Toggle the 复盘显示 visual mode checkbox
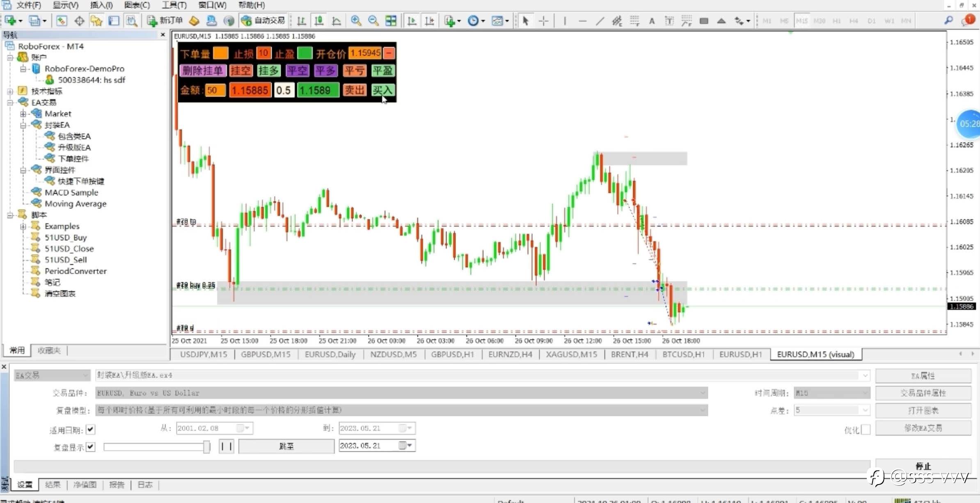Screen dimensions: 980x503 (90, 447)
